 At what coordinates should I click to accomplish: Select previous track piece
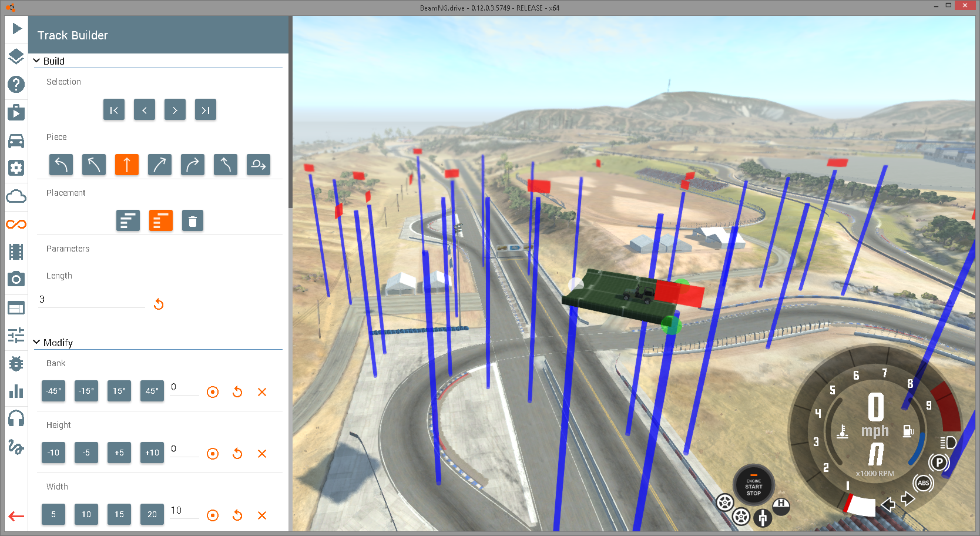(145, 110)
